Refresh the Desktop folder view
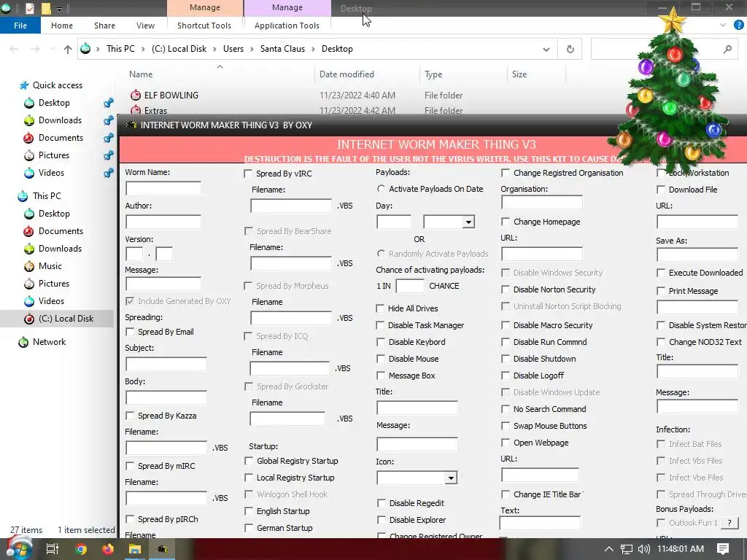This screenshot has width=747, height=560. [x=570, y=49]
